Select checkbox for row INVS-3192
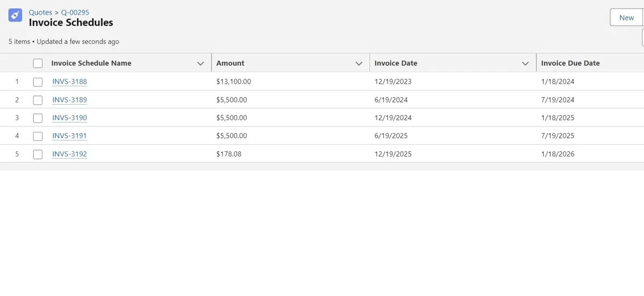The height and width of the screenshot is (296, 644). point(38,154)
